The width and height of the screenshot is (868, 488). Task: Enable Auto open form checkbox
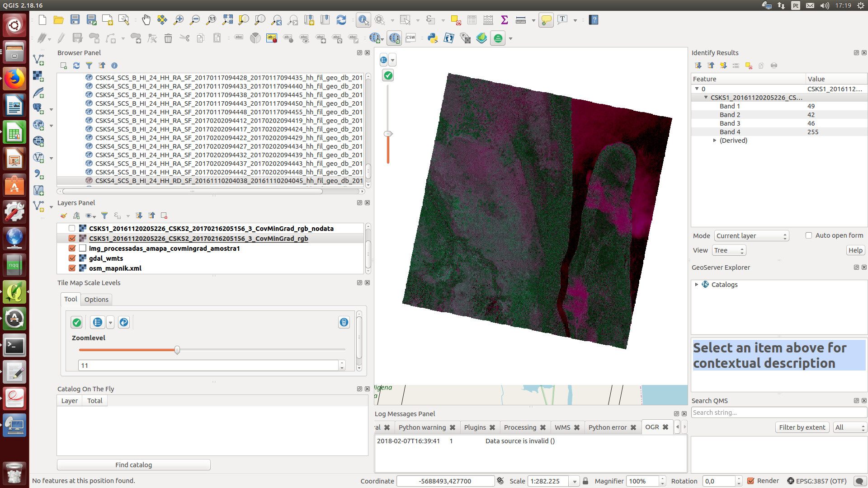pos(809,235)
